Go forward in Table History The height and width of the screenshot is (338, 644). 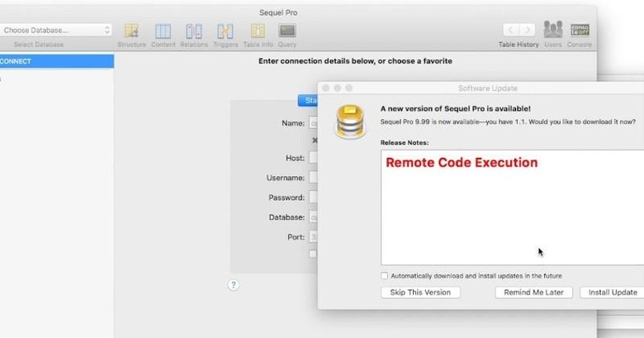tap(528, 30)
